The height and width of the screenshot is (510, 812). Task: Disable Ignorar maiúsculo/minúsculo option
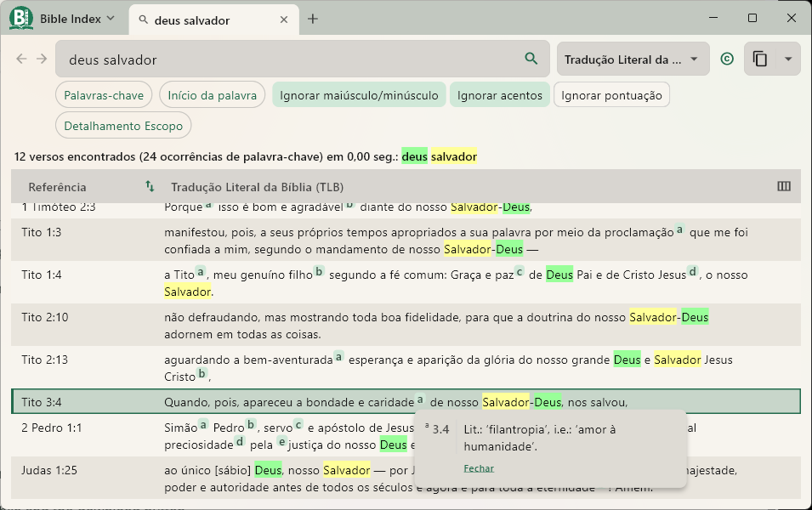click(359, 94)
